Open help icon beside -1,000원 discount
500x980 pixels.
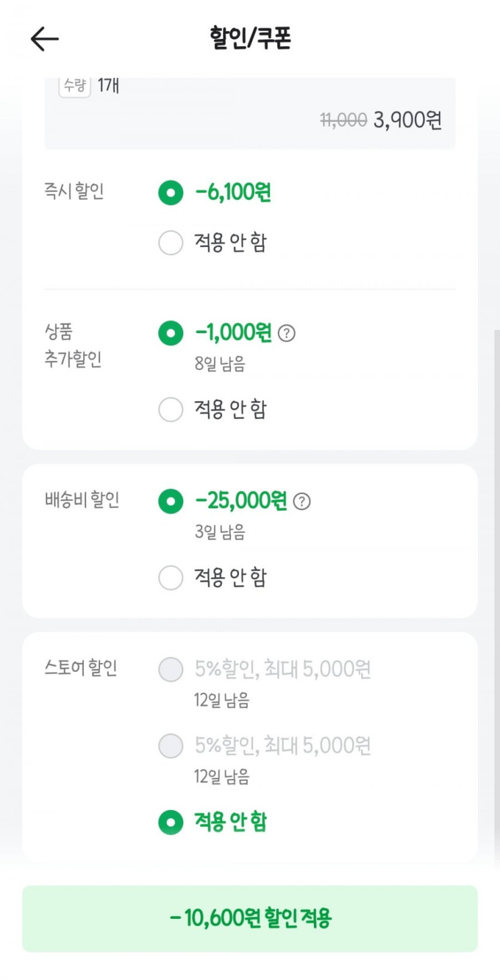287,333
